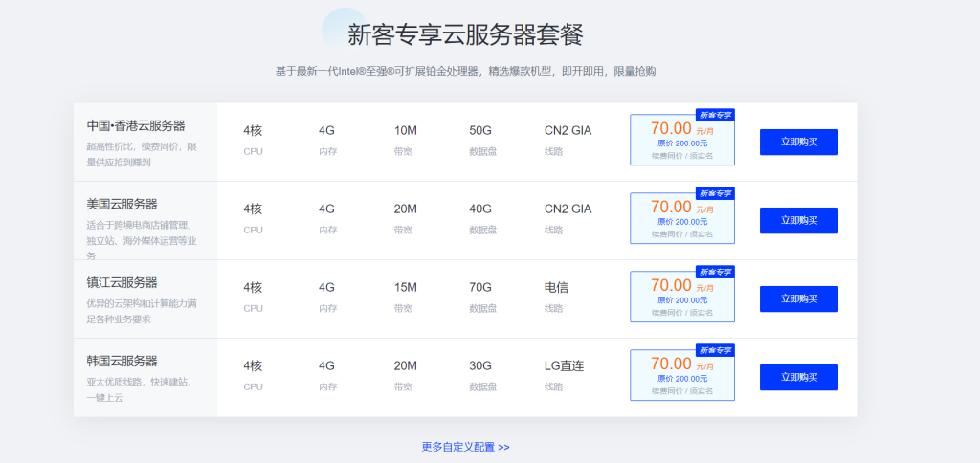Screen dimensions: 980x463
Task: Click the 电信 line type in 镇江 row
Action: [x=557, y=287]
